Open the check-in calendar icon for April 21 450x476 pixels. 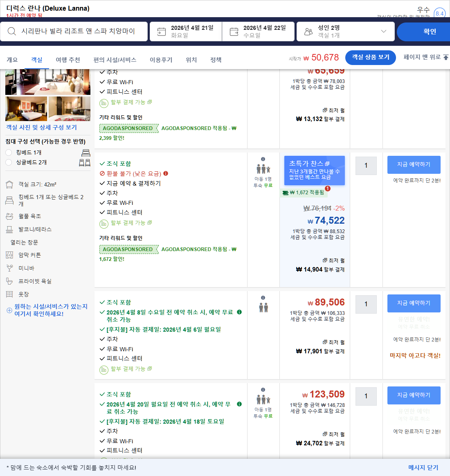(162, 31)
